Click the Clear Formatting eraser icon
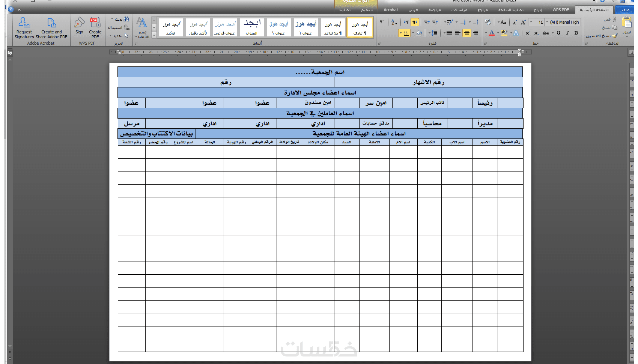The height and width of the screenshot is (364, 638). tap(488, 22)
